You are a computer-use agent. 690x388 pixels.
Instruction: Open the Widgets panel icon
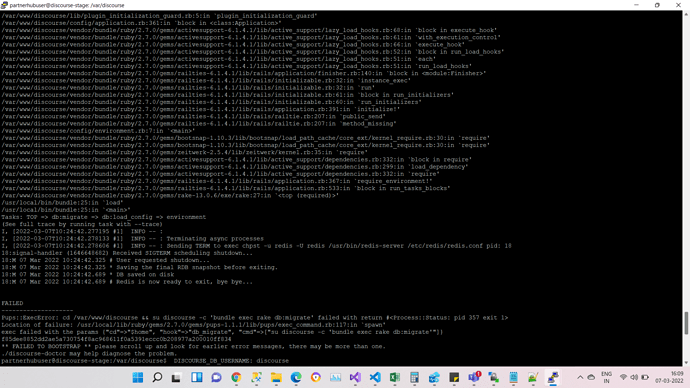196,377
